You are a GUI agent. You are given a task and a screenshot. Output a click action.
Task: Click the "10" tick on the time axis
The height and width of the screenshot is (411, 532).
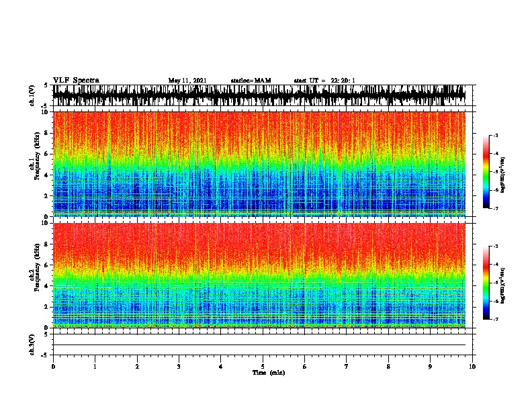point(472,367)
